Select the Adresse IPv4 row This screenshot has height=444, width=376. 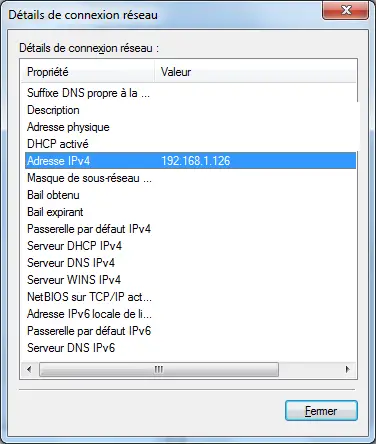coord(190,161)
